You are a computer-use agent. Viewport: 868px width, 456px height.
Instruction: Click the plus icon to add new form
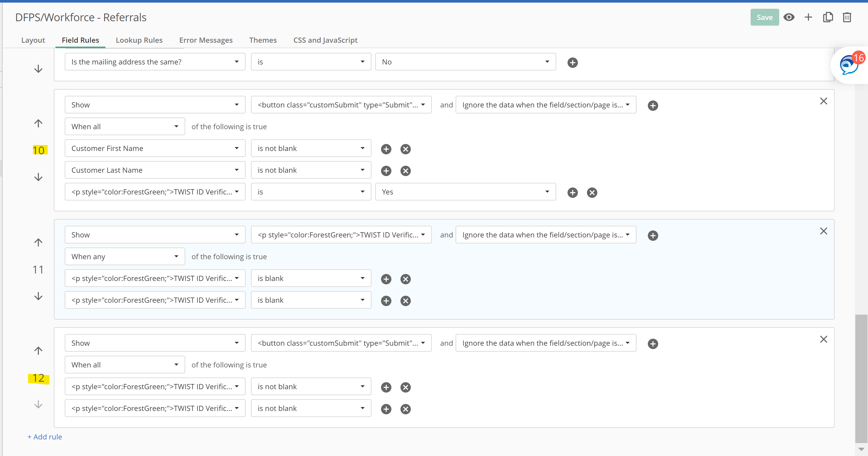[x=808, y=17]
